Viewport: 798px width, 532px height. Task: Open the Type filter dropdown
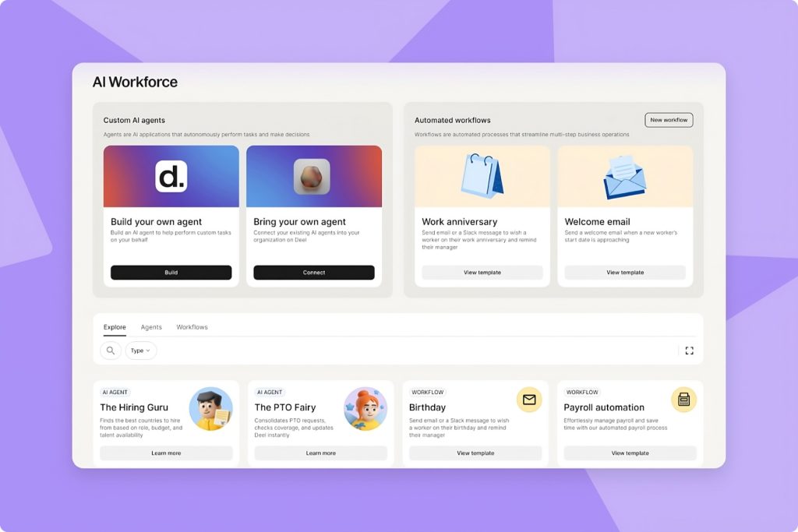pos(141,351)
